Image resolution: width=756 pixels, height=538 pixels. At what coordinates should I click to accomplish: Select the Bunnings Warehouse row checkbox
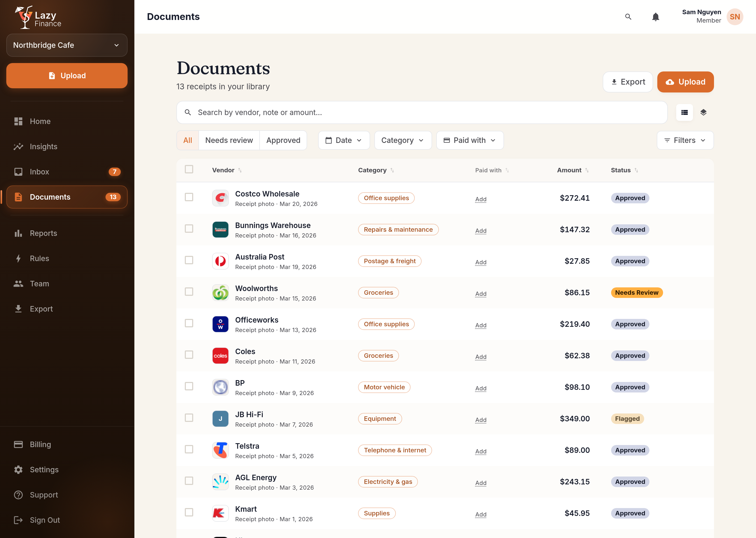coord(189,229)
